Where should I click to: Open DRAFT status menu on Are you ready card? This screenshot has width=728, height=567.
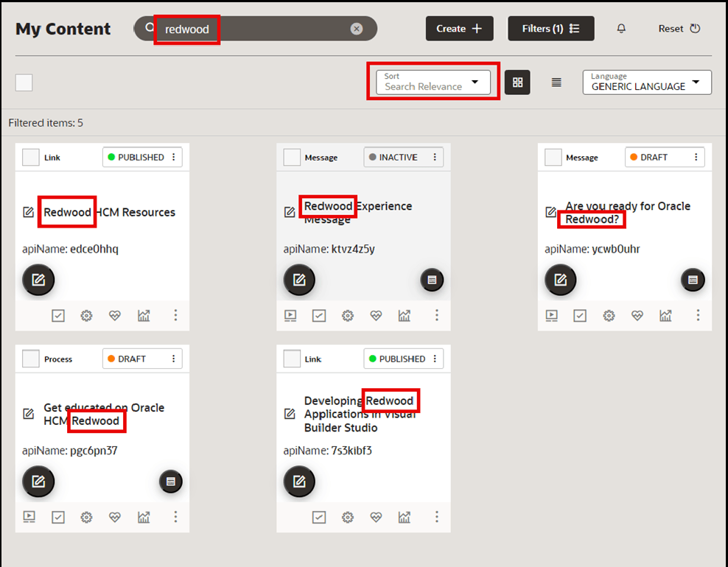point(696,158)
